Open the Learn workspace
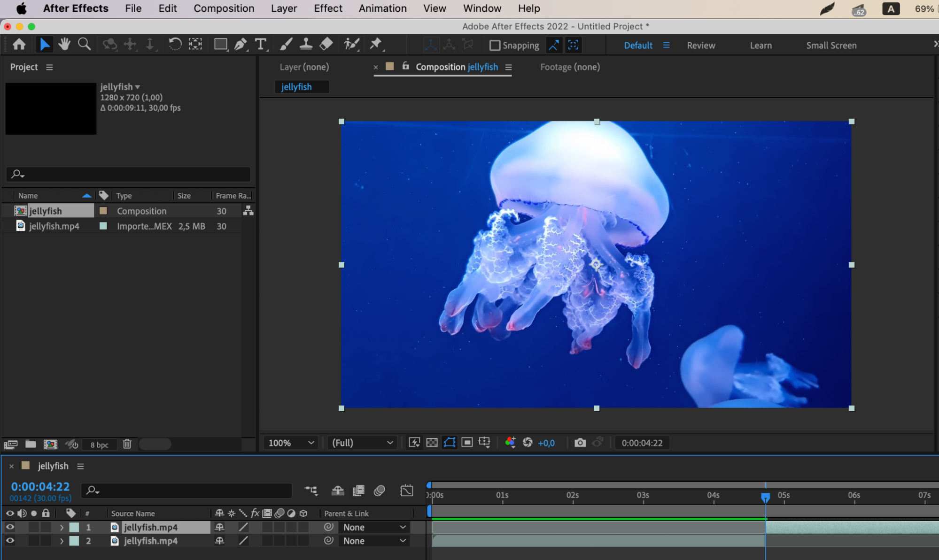Screen dimensions: 939x560 (x=761, y=46)
